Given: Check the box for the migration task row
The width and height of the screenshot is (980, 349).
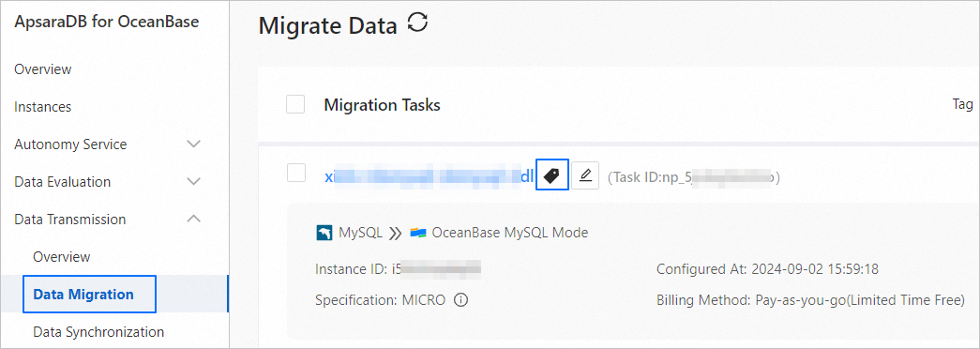Looking at the screenshot, I should point(295,173).
